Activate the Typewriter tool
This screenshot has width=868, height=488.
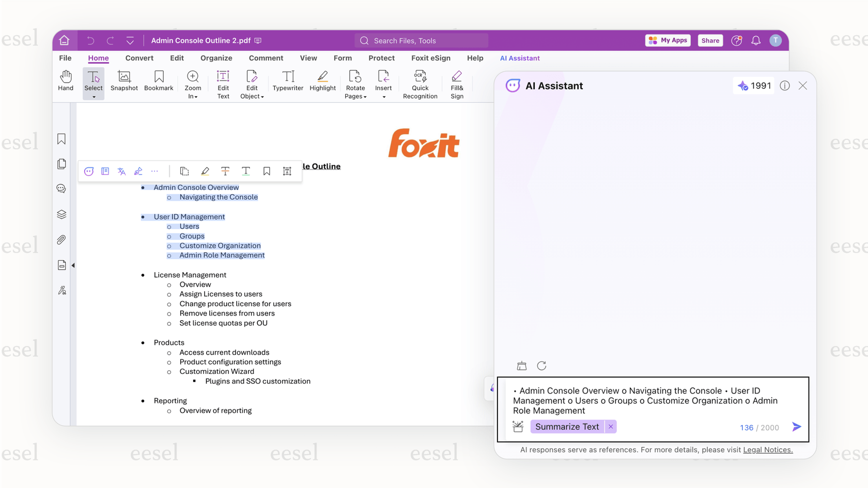coord(288,83)
